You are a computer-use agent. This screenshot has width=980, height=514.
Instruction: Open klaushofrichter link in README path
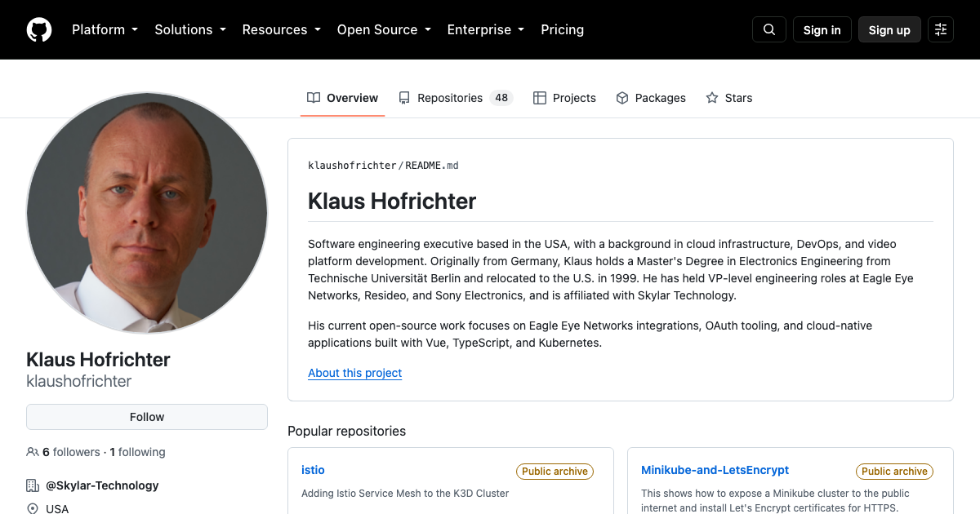[x=352, y=166]
